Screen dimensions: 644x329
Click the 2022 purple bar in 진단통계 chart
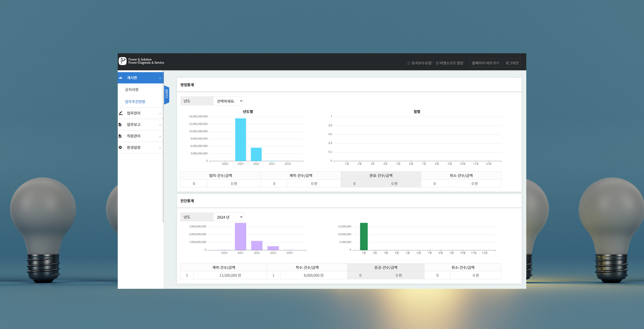(x=257, y=246)
